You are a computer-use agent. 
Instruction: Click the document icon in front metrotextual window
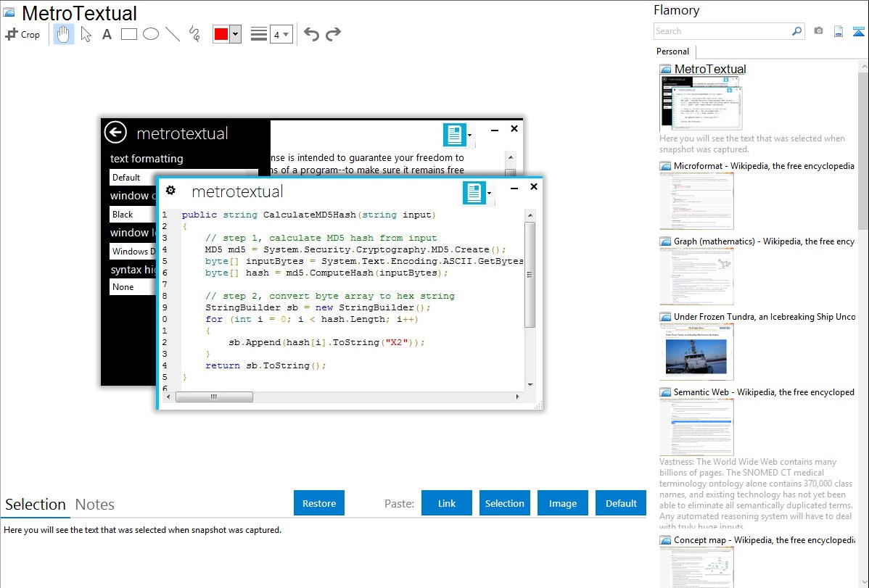point(474,193)
